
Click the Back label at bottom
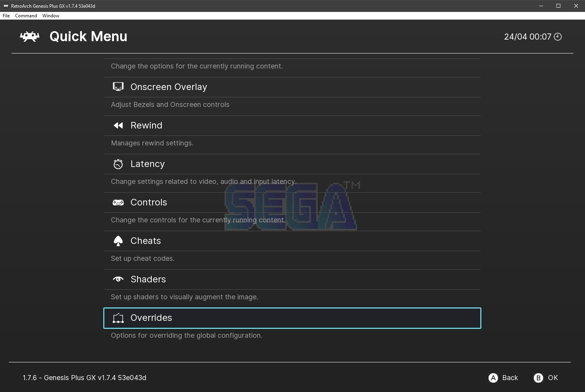point(510,378)
